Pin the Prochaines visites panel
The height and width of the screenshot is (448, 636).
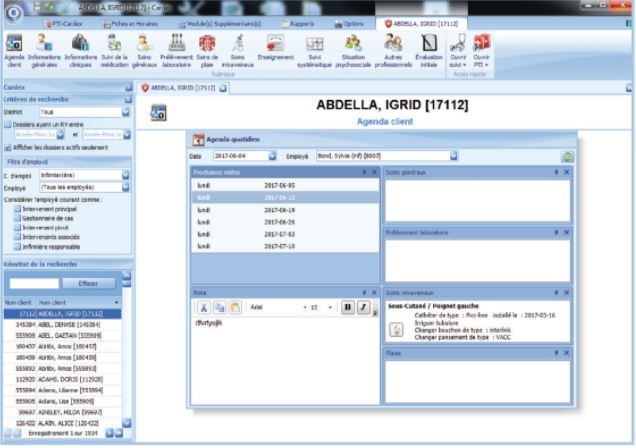[364, 172]
